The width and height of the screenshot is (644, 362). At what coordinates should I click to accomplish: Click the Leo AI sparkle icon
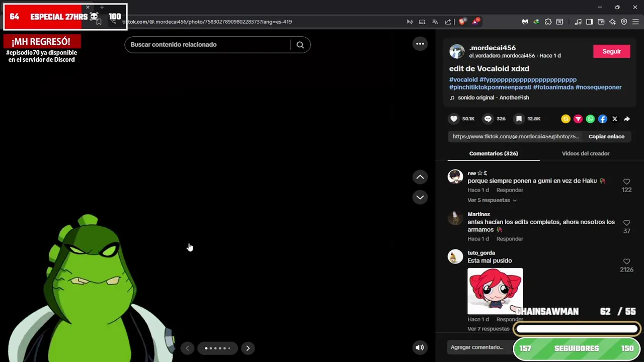[612, 22]
